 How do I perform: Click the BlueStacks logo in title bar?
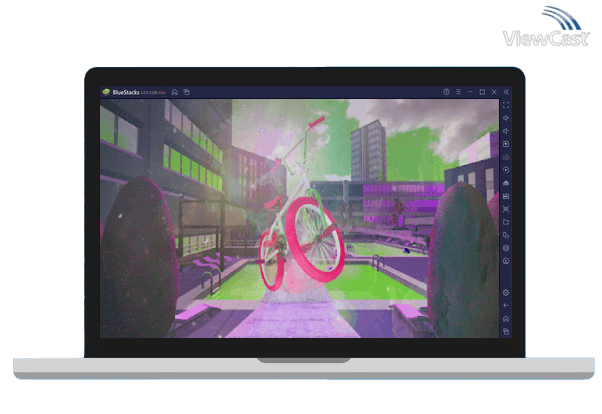pos(106,92)
